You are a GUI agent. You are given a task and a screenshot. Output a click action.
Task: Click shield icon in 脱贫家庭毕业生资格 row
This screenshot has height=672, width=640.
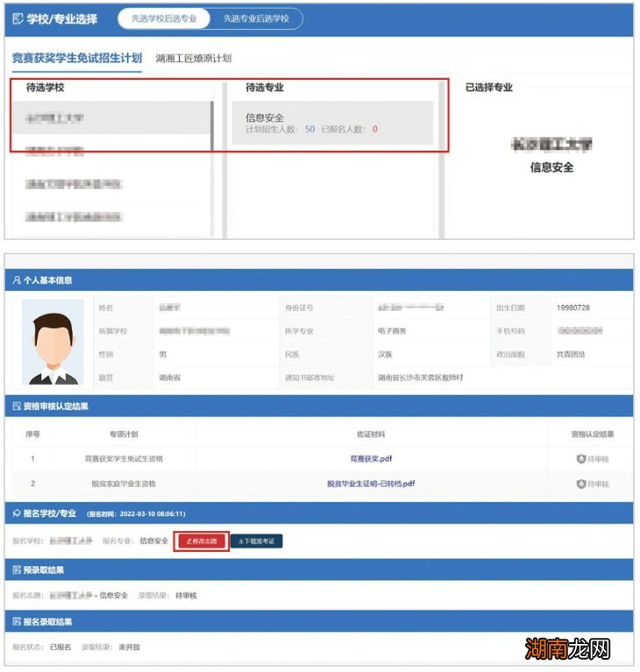click(580, 484)
